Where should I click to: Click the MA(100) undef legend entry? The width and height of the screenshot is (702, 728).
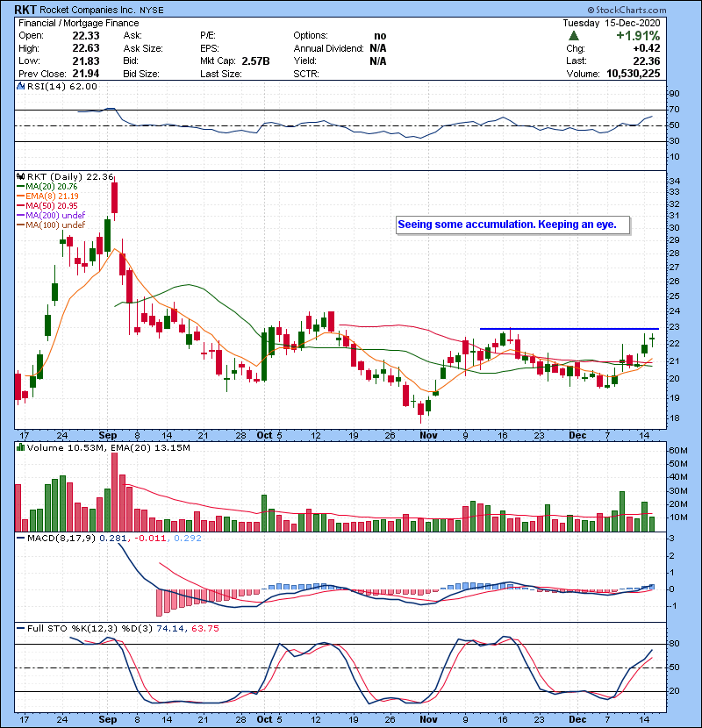(x=51, y=225)
